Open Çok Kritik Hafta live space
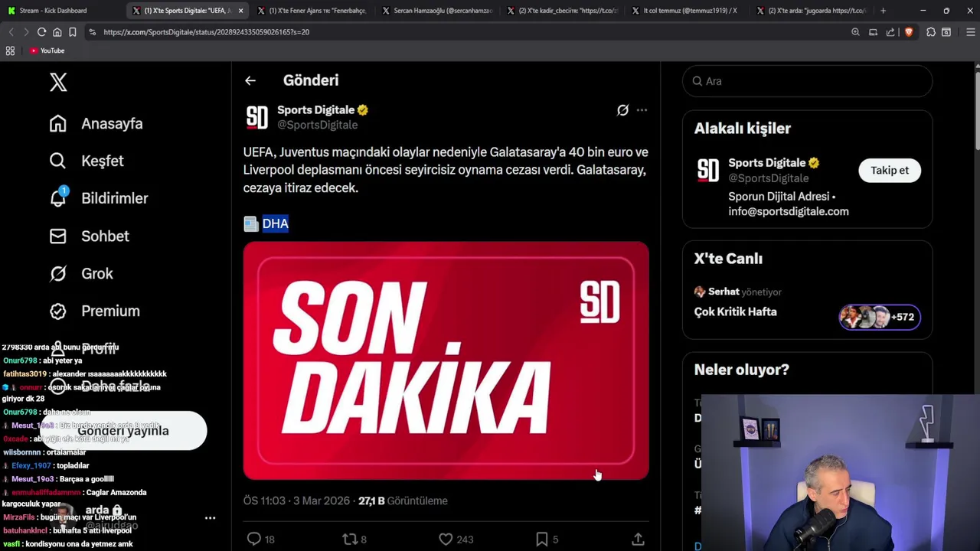Screen dimensions: 980x551 pos(735,311)
